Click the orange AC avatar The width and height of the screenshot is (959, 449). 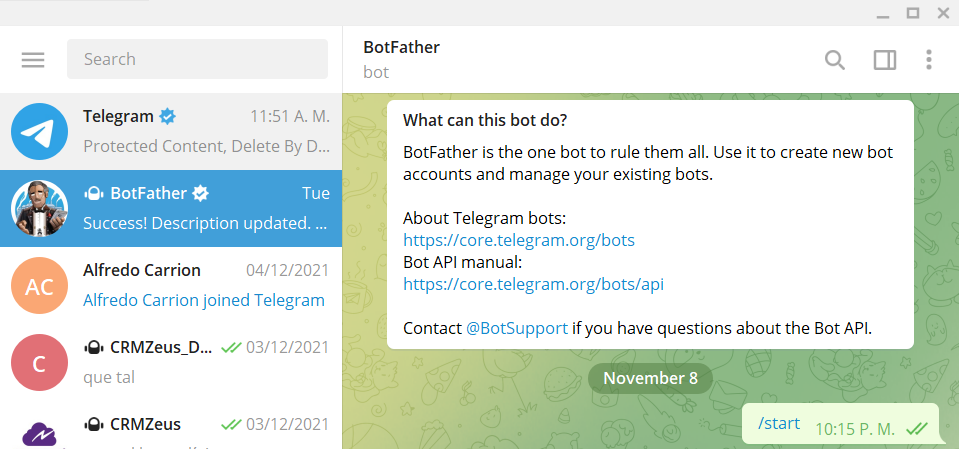click(39, 286)
